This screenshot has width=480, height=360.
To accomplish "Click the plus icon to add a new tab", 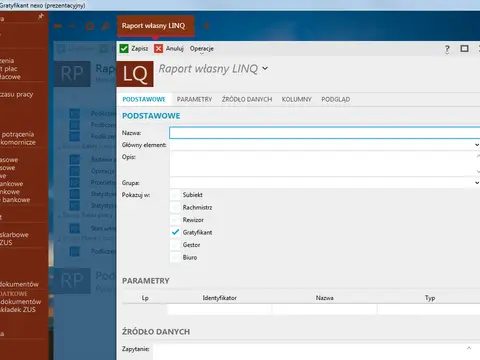I will (x=207, y=26).
